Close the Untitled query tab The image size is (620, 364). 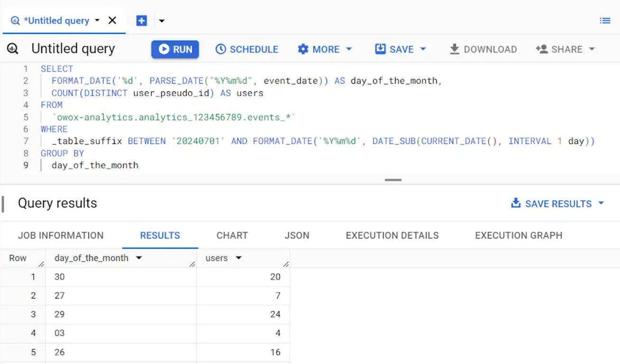click(x=112, y=20)
